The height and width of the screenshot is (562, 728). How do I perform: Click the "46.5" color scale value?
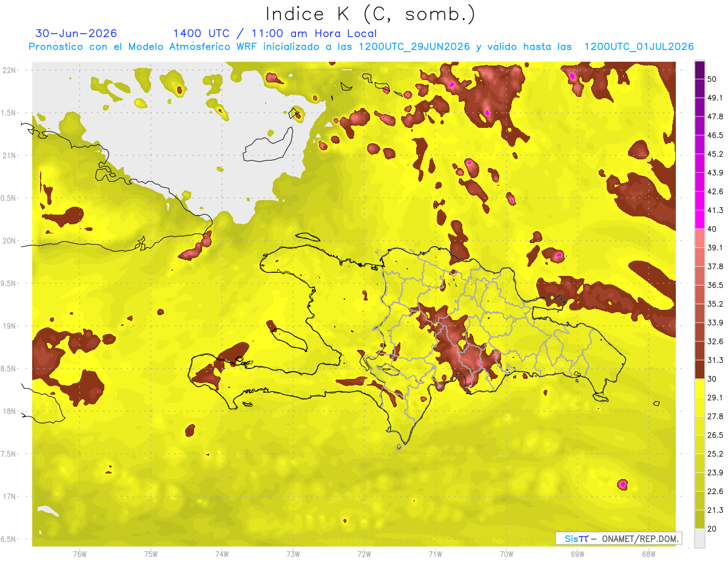[715, 135]
